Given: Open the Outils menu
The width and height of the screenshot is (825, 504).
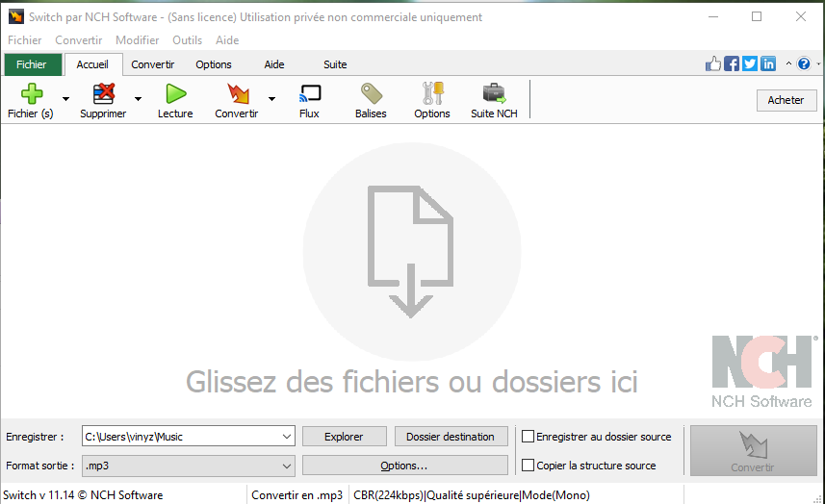Looking at the screenshot, I should click(x=187, y=40).
